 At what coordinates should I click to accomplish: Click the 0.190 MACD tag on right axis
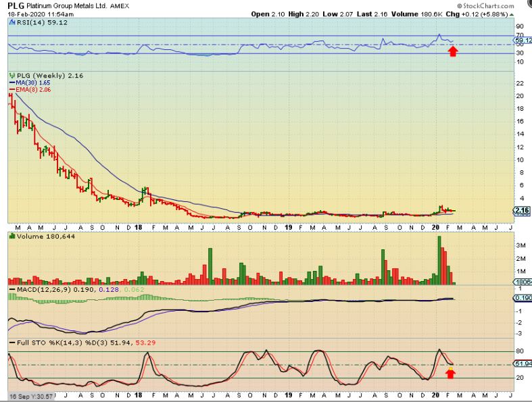pyautogui.click(x=523, y=298)
